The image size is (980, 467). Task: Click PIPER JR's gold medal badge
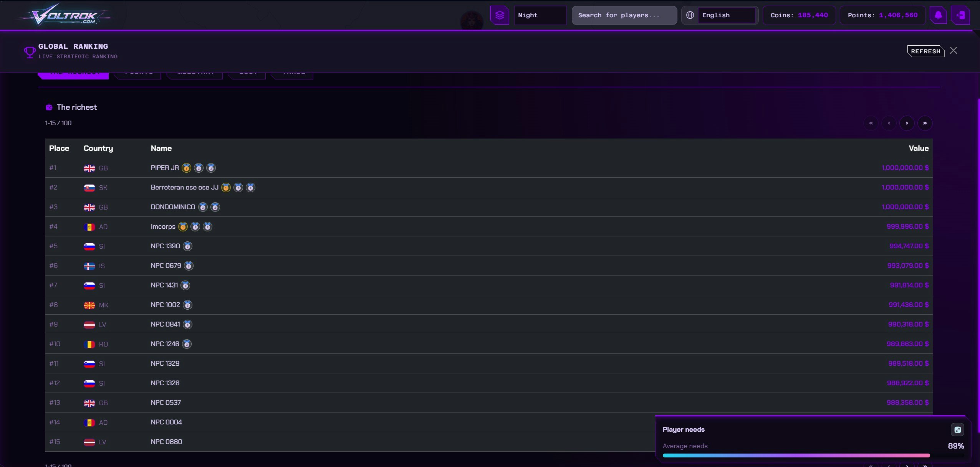tap(186, 168)
